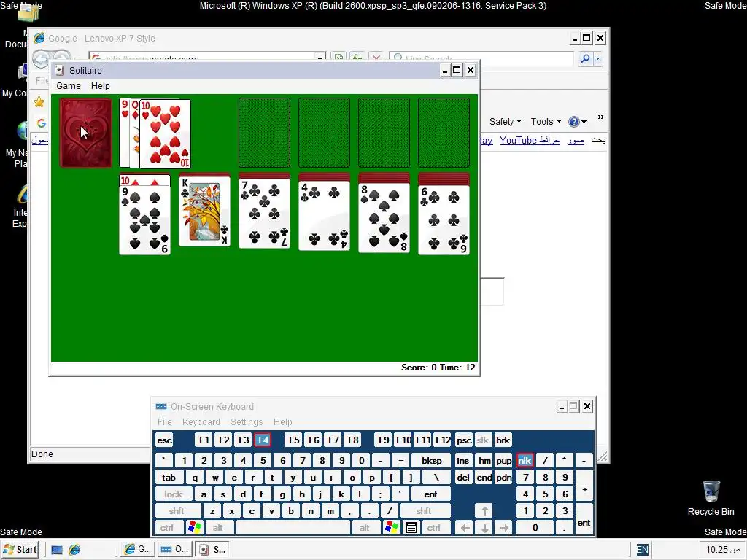Click the left Windows logo key
The height and width of the screenshot is (560, 747).
(195, 528)
